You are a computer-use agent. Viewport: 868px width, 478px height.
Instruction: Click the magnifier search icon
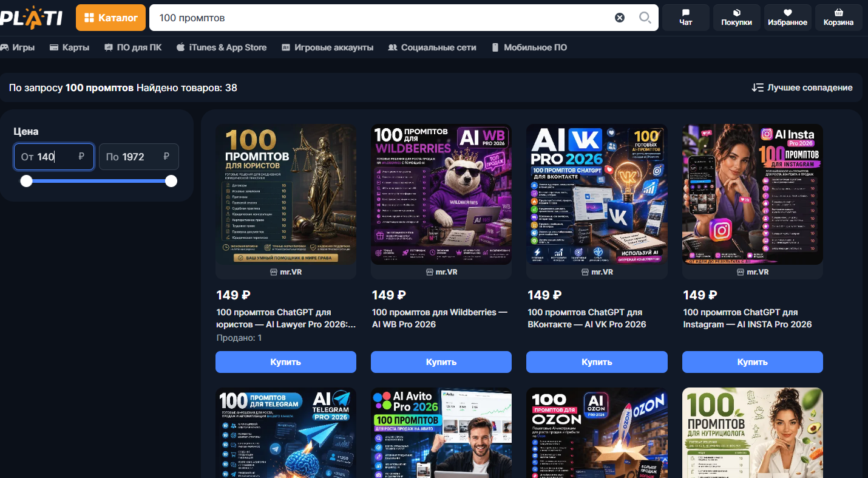tap(645, 18)
